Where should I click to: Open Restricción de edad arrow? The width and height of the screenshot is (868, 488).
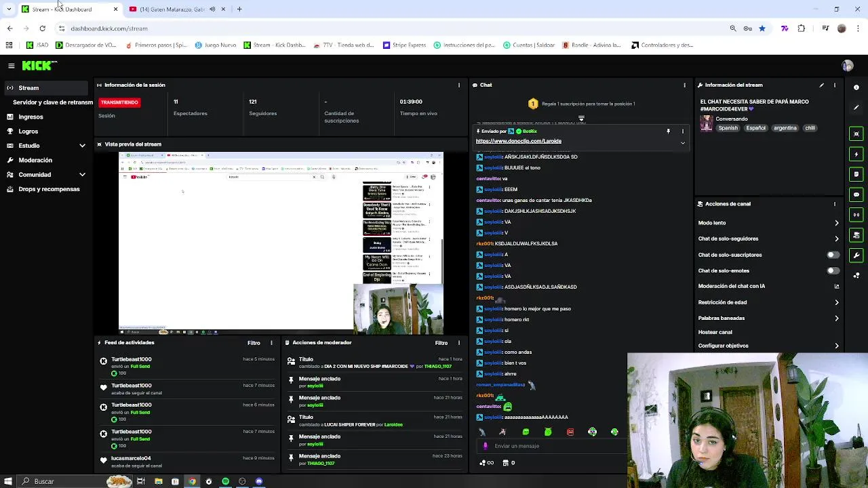pos(836,302)
